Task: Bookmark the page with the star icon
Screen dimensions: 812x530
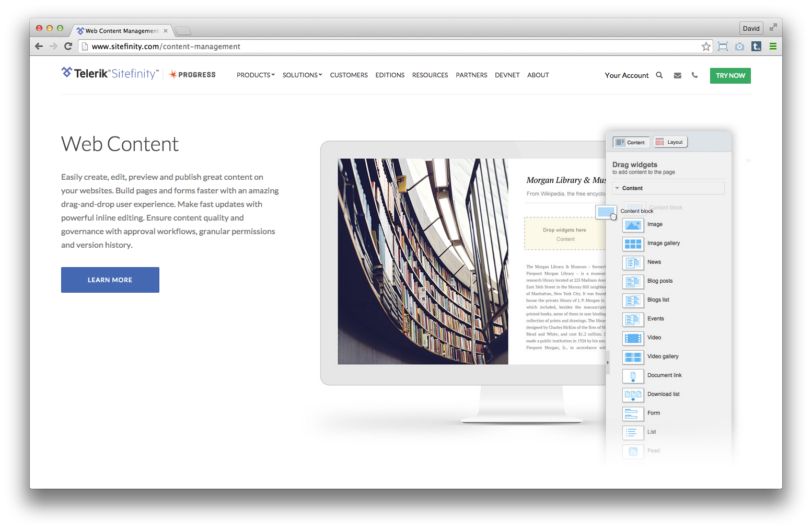Action: pyautogui.click(x=706, y=47)
